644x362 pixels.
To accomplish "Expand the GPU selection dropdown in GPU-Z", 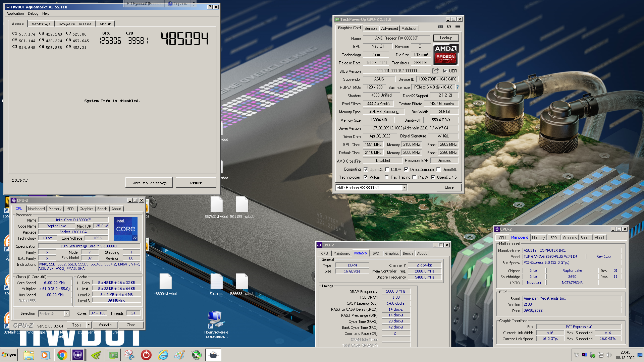I will [404, 188].
